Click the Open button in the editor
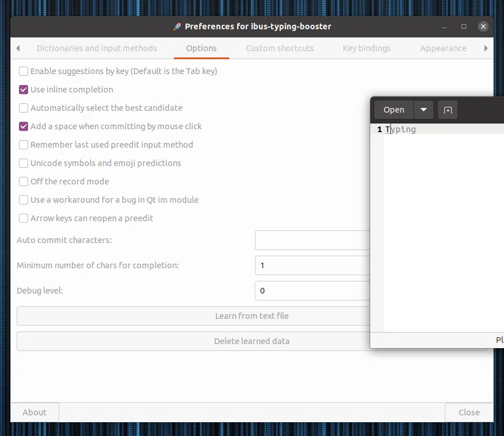 coord(394,110)
